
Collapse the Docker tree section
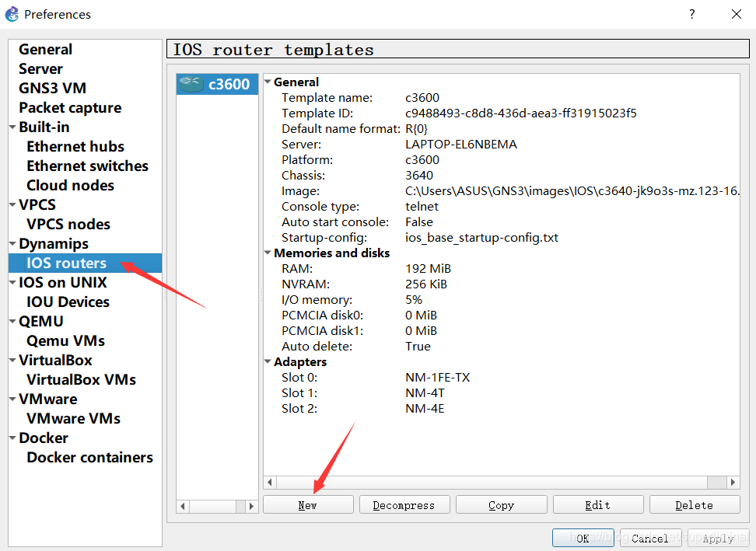coord(12,438)
